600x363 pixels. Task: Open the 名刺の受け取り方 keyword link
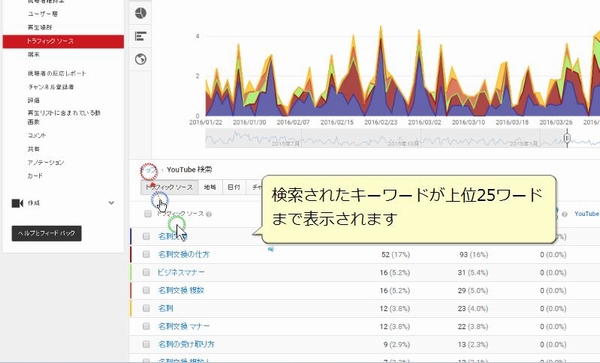pyautogui.click(x=186, y=344)
